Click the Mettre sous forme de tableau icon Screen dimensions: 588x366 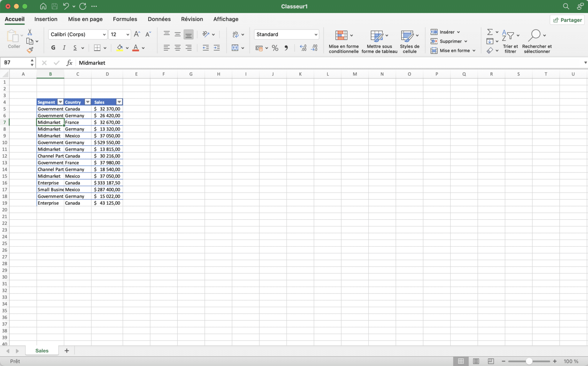[x=379, y=41]
